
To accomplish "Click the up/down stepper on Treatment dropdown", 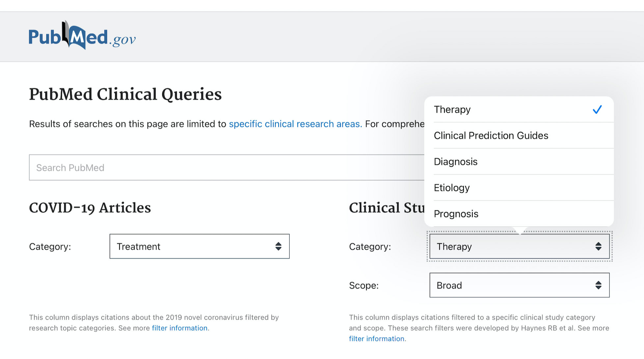I will click(x=278, y=246).
